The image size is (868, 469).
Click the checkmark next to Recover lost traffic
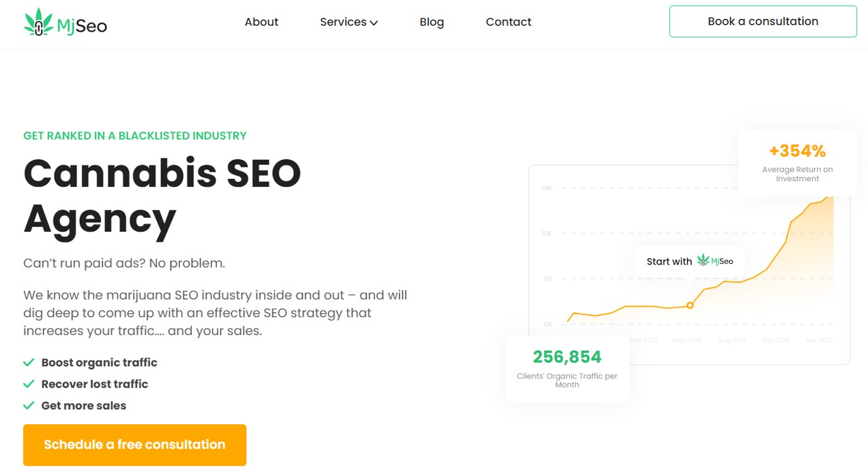tap(28, 384)
